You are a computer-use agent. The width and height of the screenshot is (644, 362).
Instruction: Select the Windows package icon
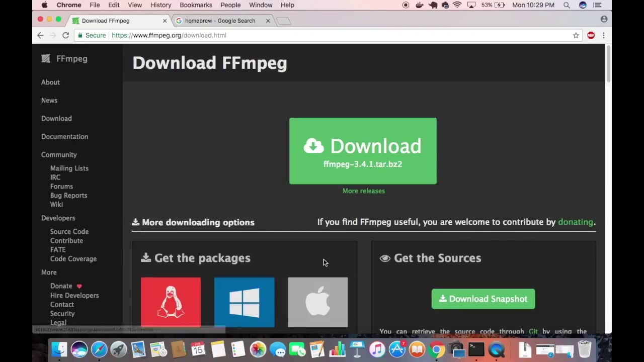244,302
